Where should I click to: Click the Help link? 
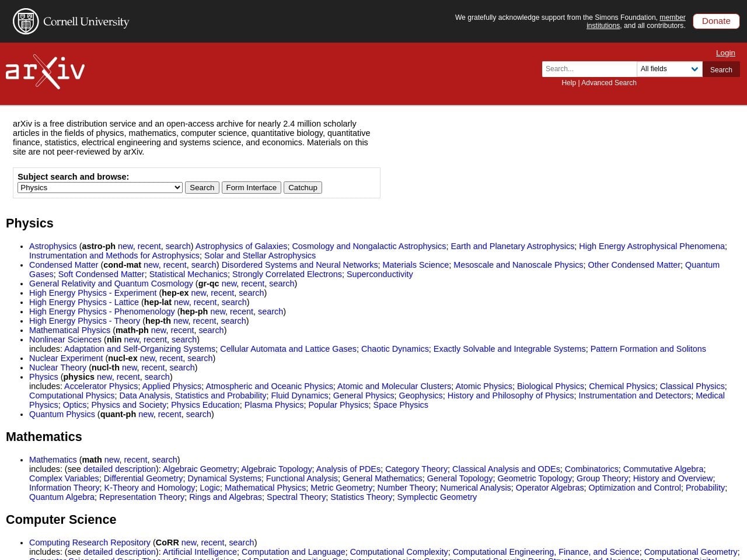point(568,83)
